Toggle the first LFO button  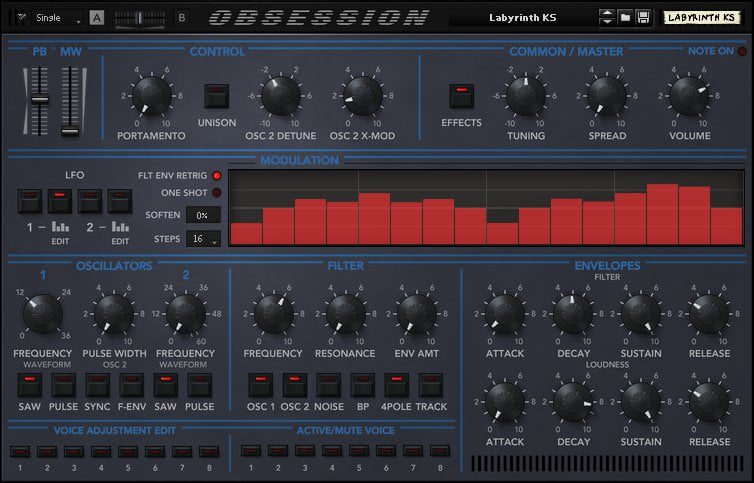tap(30, 201)
